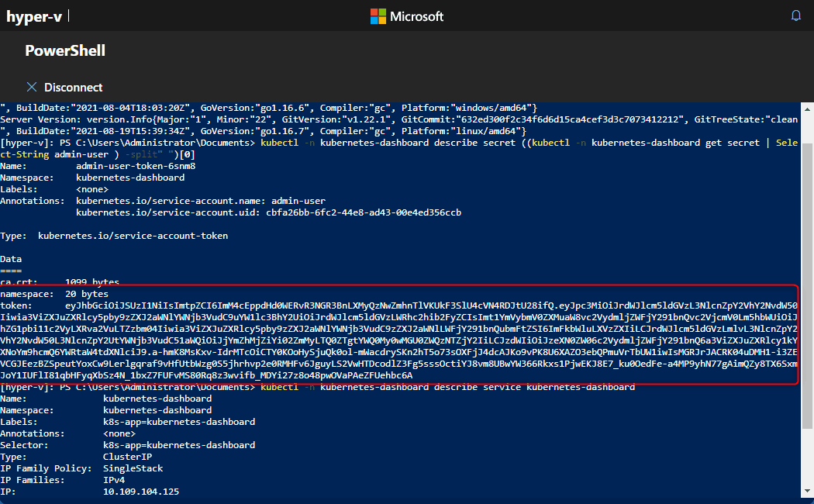Click the uid "cbfa26bb-6fc2-44e8-ad43-00e4ed356ccb"

click(364, 212)
